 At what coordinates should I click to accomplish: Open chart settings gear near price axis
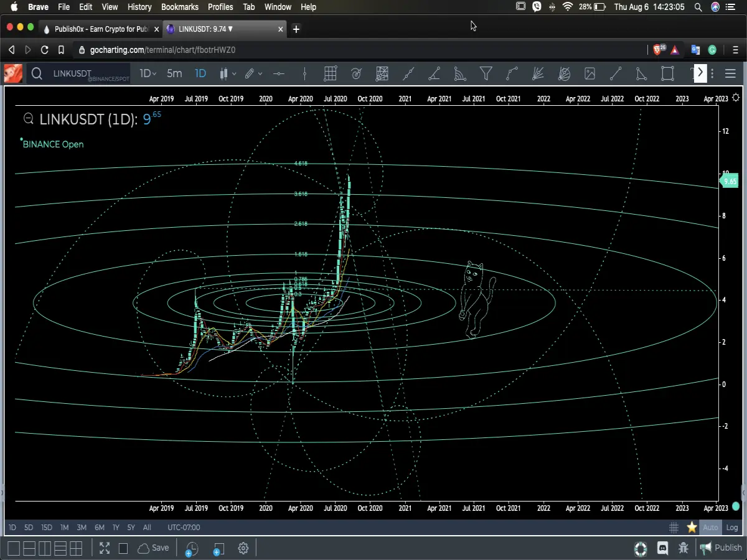[736, 98]
